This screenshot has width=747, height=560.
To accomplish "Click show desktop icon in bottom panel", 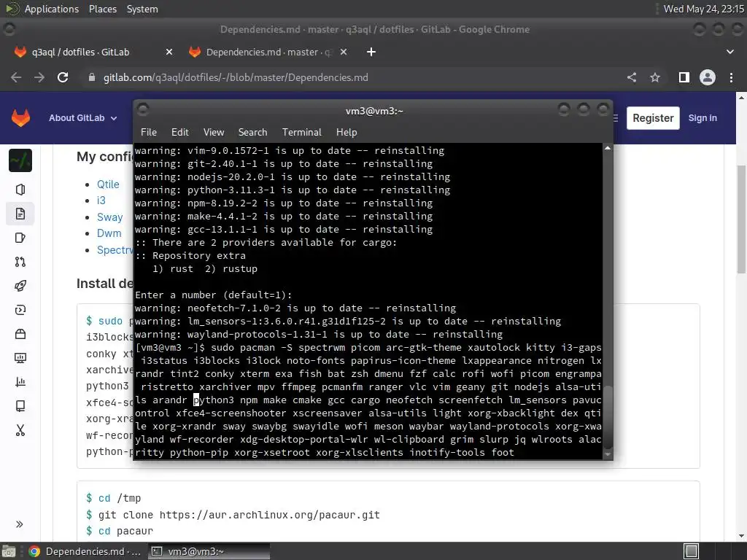I will click(x=9, y=551).
